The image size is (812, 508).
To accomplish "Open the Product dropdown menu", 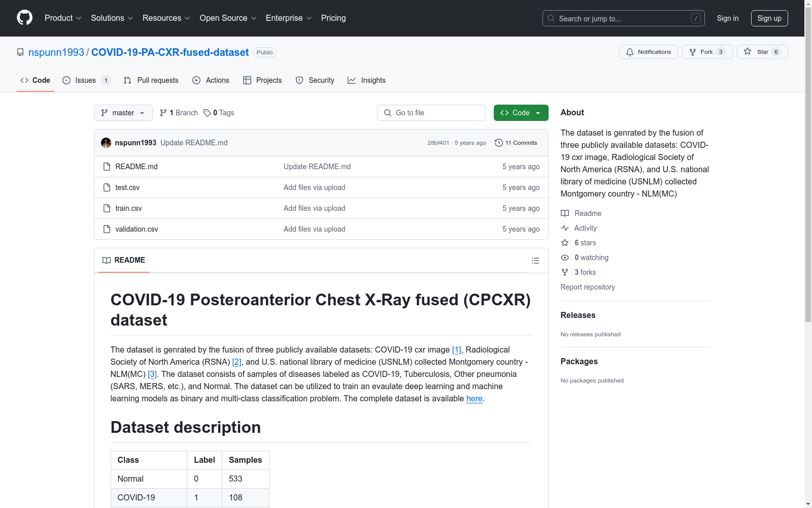I will pos(63,18).
